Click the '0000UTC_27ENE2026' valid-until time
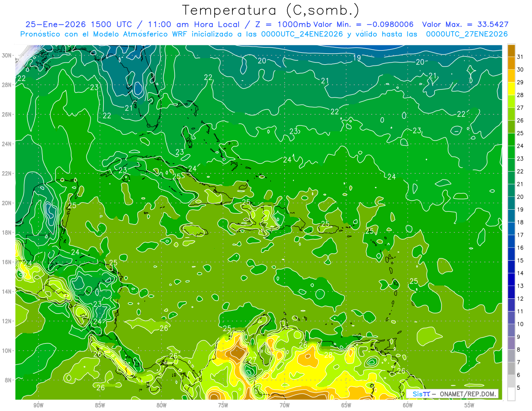Image resolution: width=532 pixels, height=411 pixels. point(466,34)
